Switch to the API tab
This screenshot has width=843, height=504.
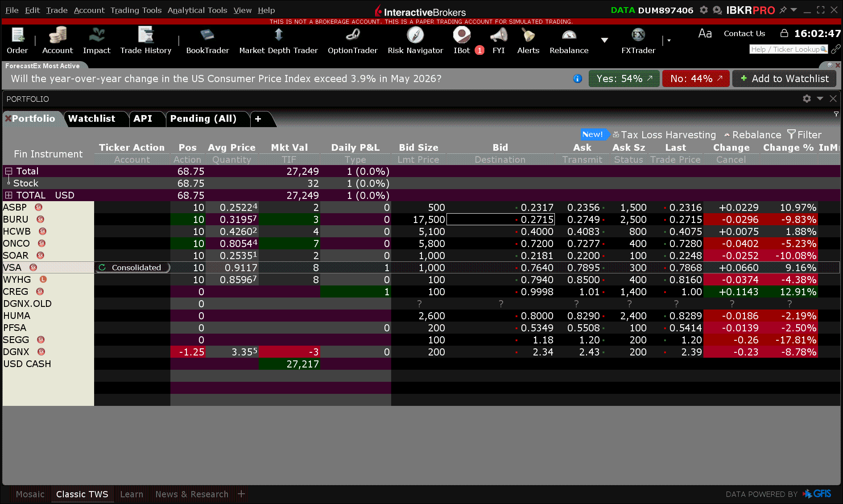[143, 119]
